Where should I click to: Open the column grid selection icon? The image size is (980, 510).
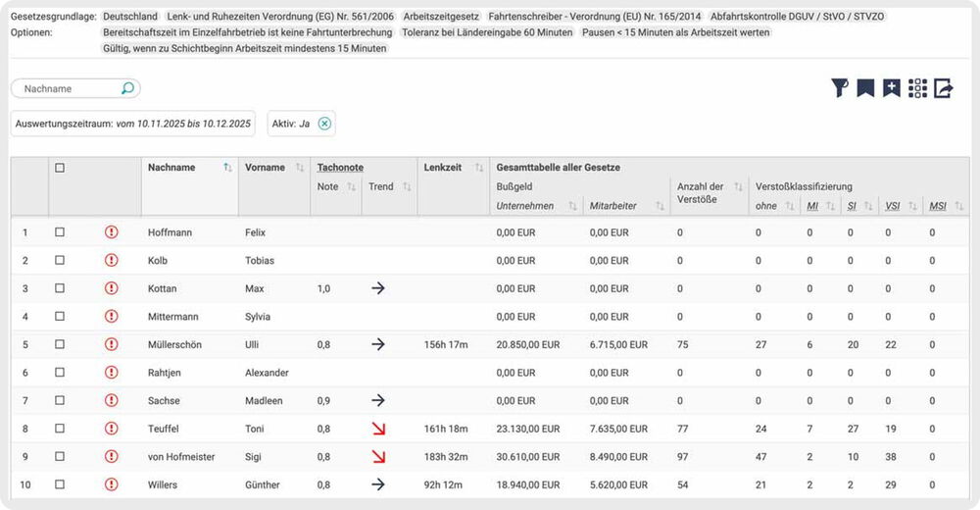point(917,89)
